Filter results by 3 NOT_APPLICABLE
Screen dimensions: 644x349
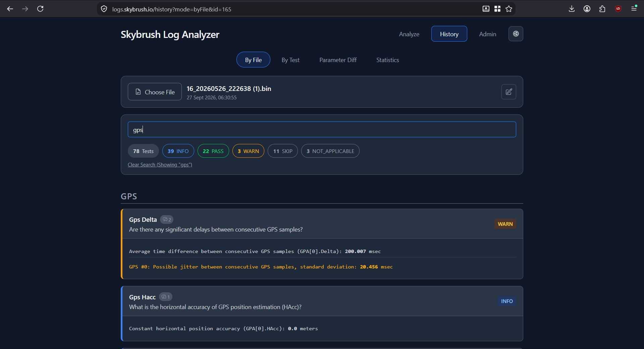330,151
